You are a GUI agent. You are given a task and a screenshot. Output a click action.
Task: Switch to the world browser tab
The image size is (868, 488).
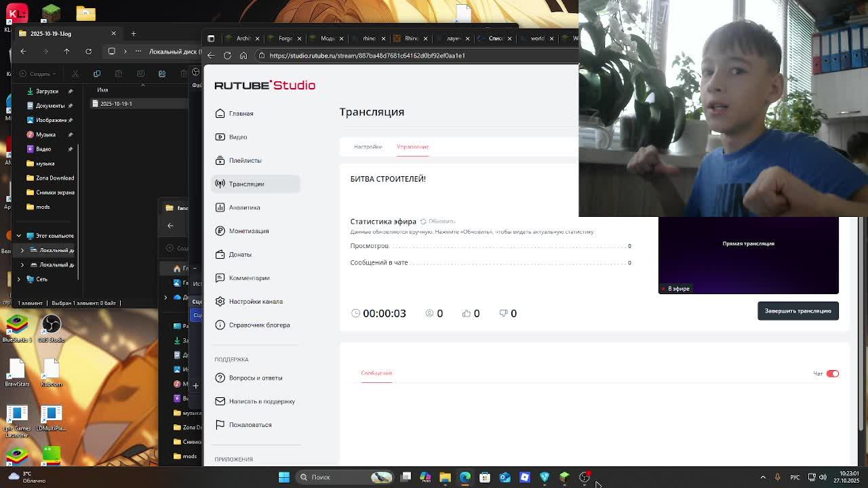tap(536, 38)
